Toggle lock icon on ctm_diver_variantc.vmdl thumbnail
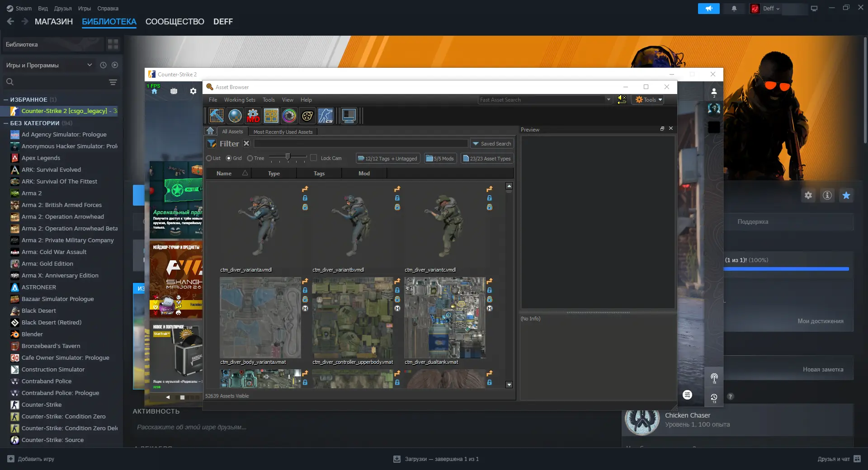Screen dimensions: 868x470 [x=490, y=198]
